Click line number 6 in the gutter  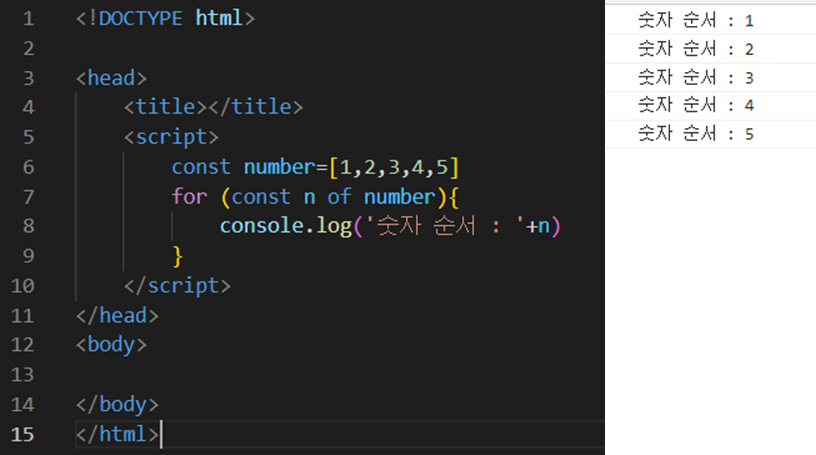tap(29, 167)
